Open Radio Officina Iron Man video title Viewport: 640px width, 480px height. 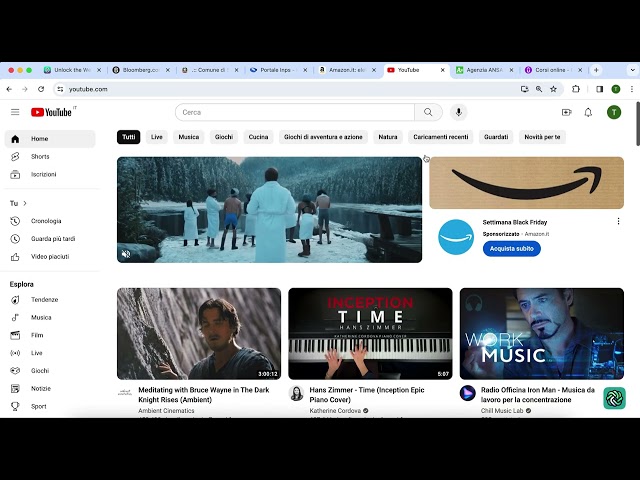click(538, 395)
